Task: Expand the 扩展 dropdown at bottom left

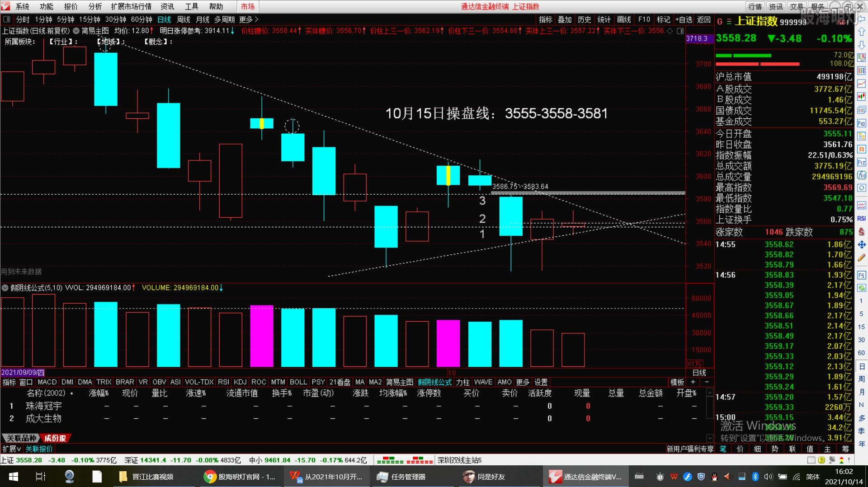Action: click(12, 449)
